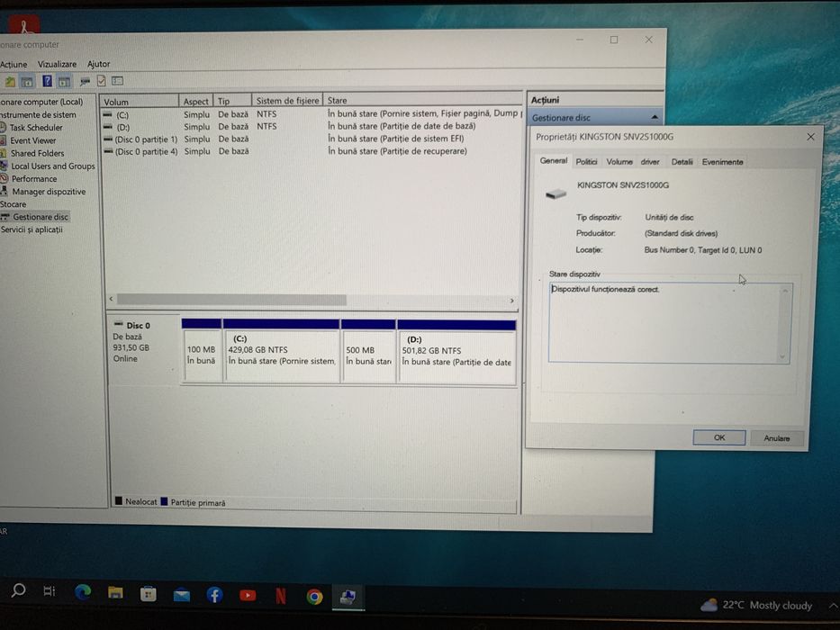840x630 pixels.
Task: Select Task Scheduler in console tree
Action: coord(36,128)
